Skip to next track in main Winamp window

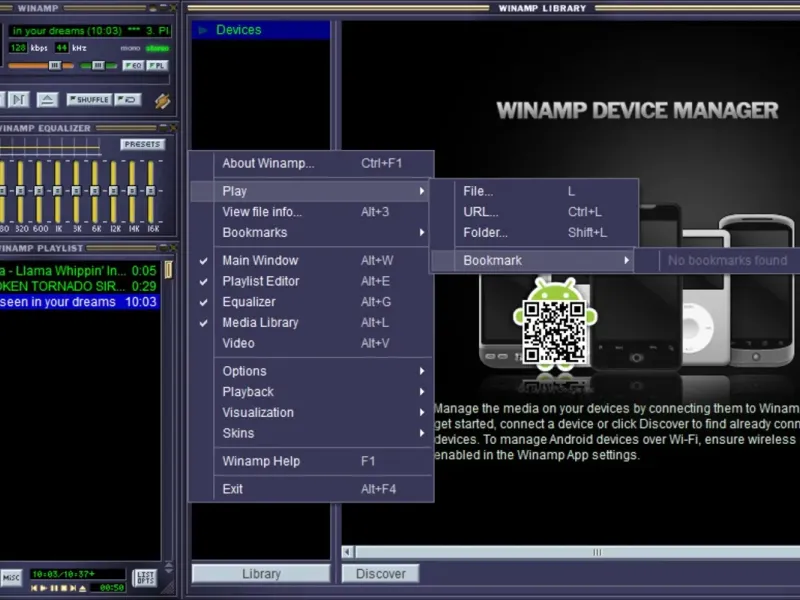click(x=19, y=99)
